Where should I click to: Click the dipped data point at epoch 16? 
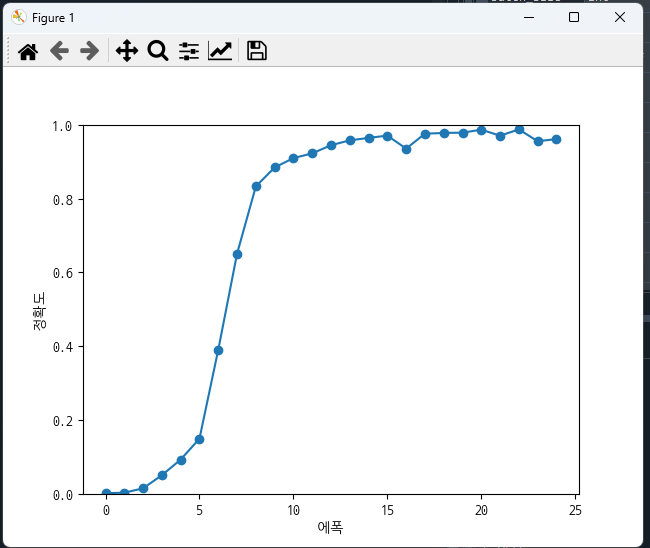pos(406,149)
